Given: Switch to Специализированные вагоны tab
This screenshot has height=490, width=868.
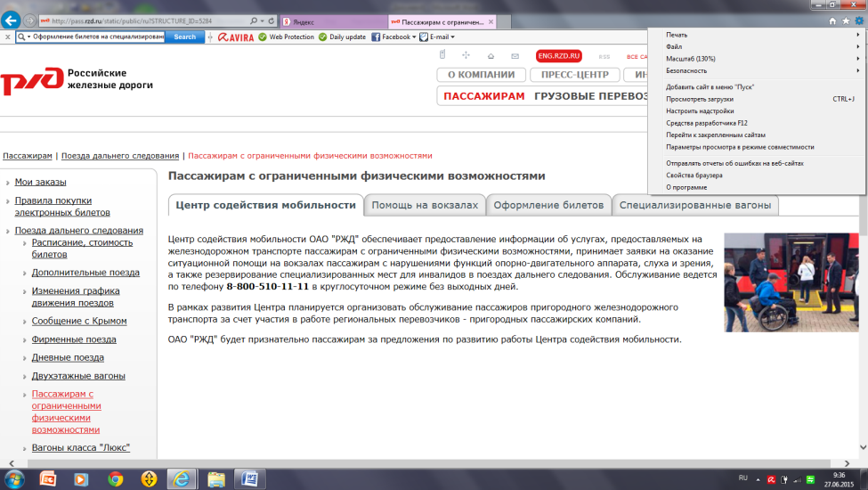Looking at the screenshot, I should point(695,205).
